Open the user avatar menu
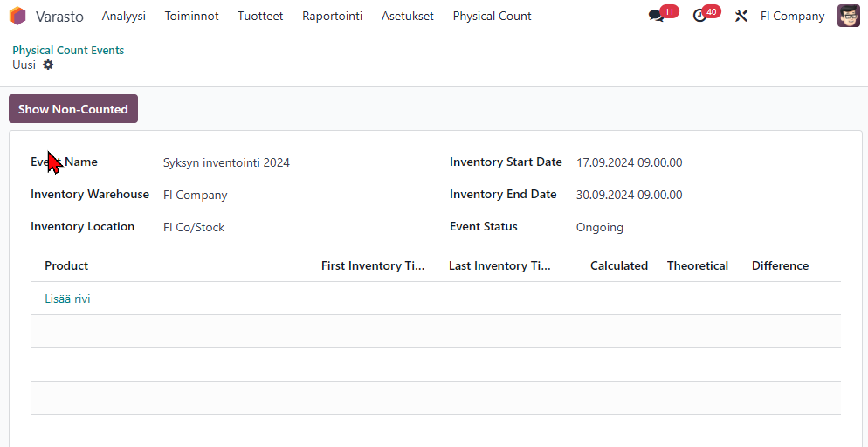Screen dimensions: 868x447 (x=848, y=16)
